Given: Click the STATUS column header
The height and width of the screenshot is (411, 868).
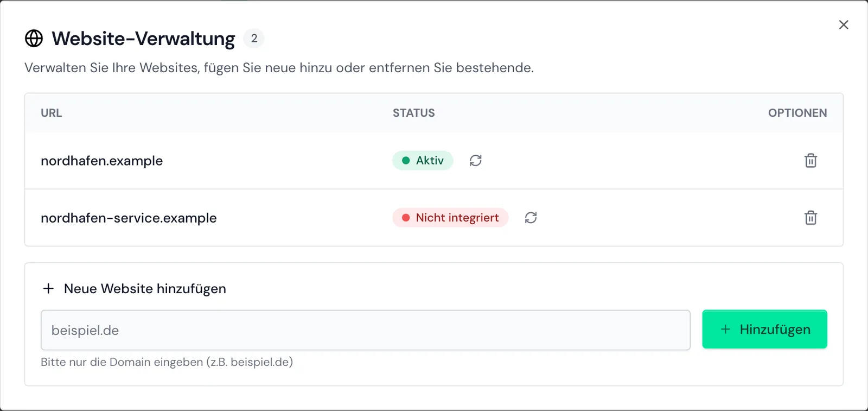Looking at the screenshot, I should click(x=414, y=113).
